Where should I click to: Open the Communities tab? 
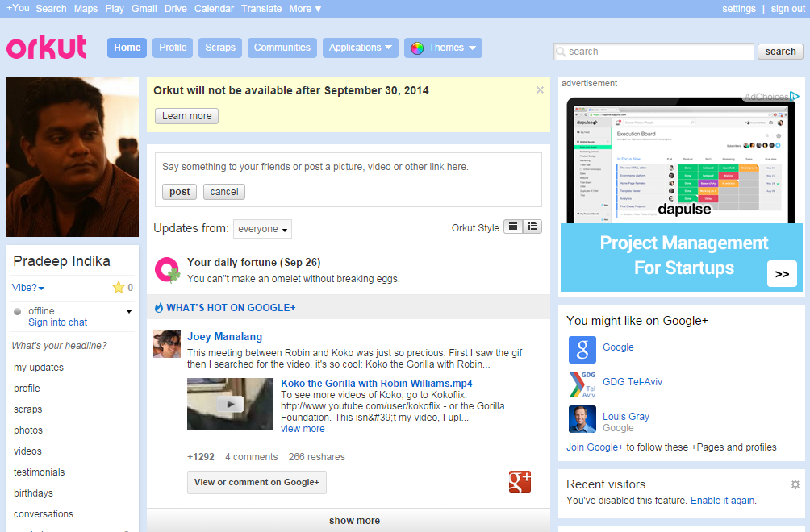pyautogui.click(x=282, y=48)
